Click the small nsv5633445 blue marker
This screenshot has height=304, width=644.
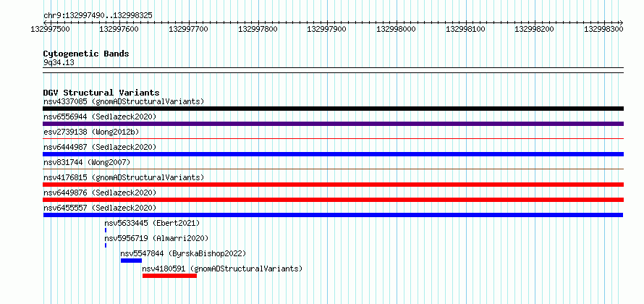(x=106, y=230)
